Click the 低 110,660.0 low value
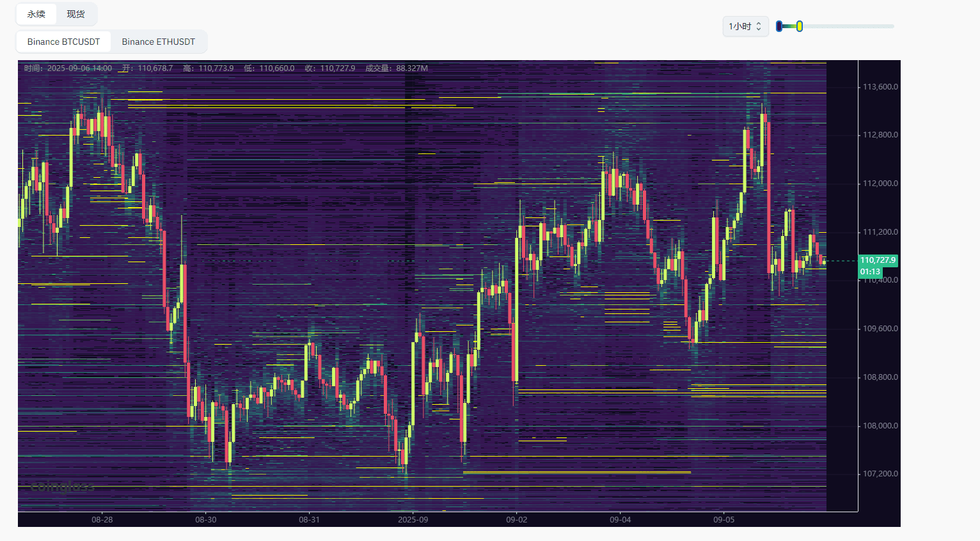Screen dimensions: 980x541 269,68
